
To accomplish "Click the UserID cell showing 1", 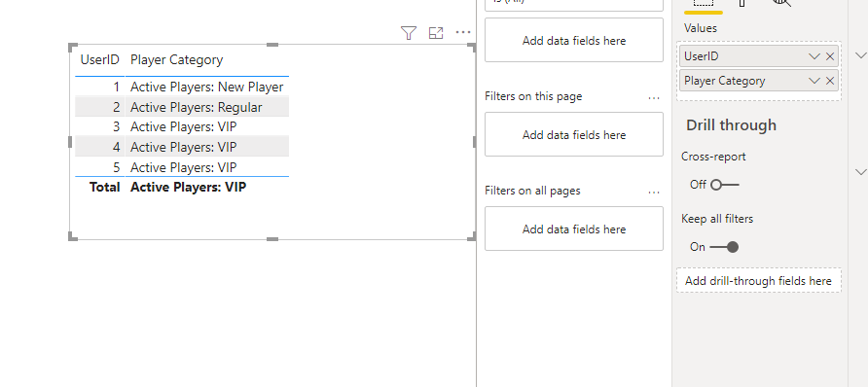I will [x=99, y=87].
